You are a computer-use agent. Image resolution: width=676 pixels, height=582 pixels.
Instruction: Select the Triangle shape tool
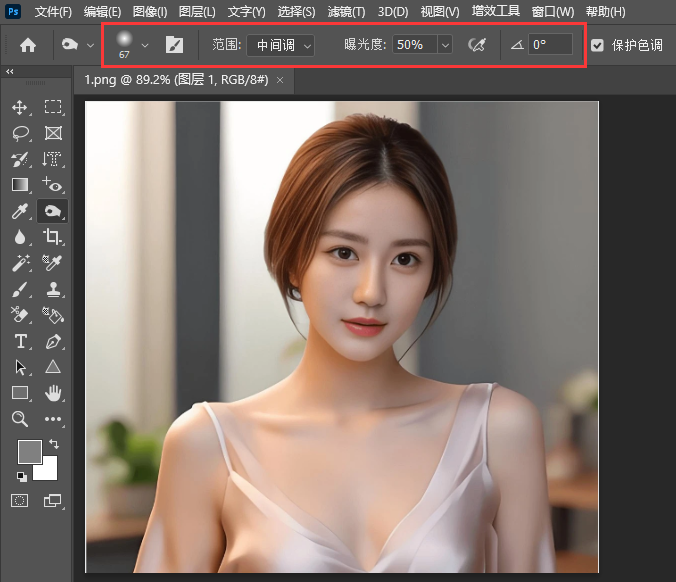53,367
